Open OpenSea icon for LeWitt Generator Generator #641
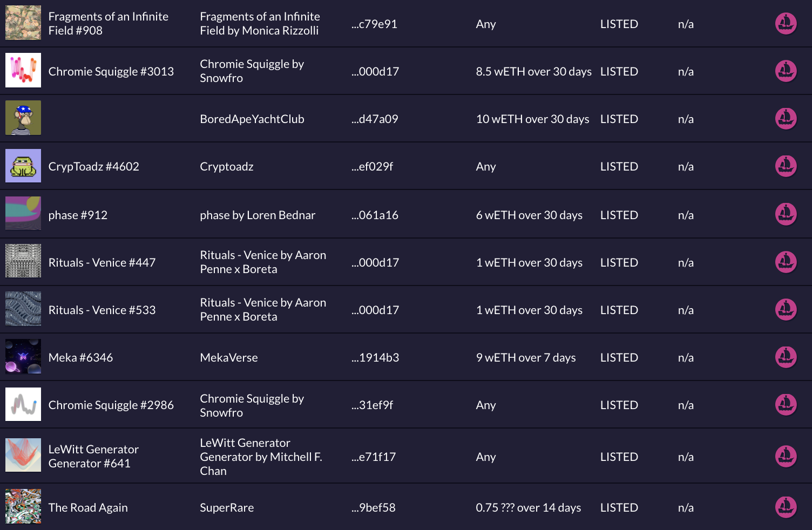 click(x=786, y=457)
